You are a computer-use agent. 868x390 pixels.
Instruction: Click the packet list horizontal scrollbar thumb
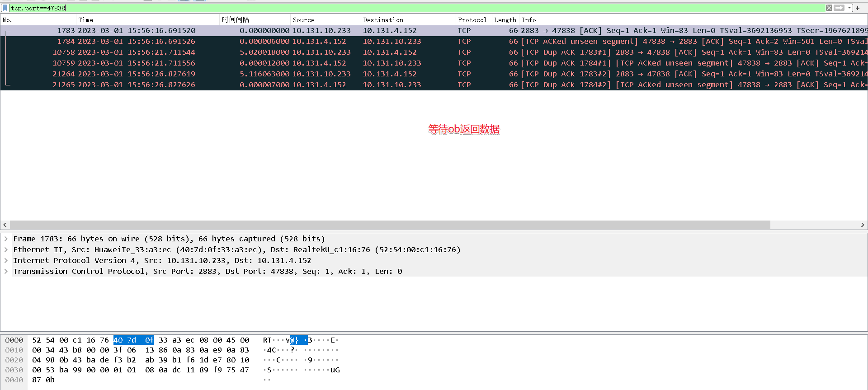[x=390, y=225]
